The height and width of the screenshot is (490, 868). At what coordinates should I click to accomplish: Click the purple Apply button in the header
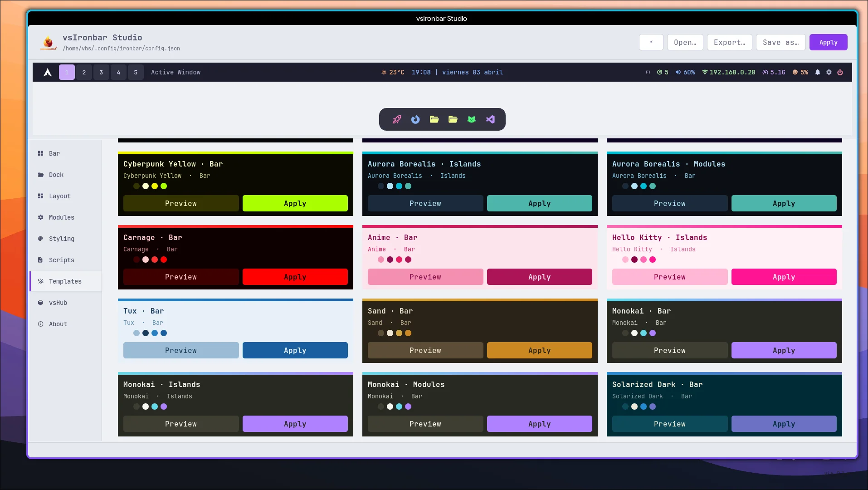(829, 42)
